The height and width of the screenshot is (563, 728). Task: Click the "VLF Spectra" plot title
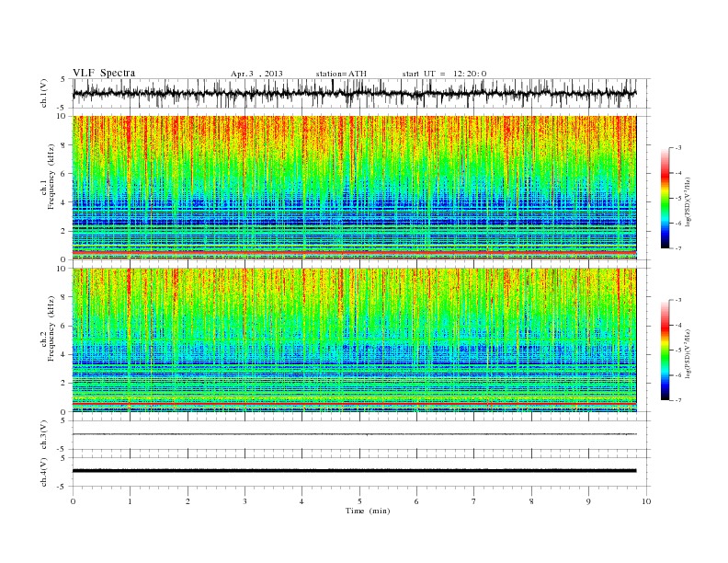pos(104,73)
